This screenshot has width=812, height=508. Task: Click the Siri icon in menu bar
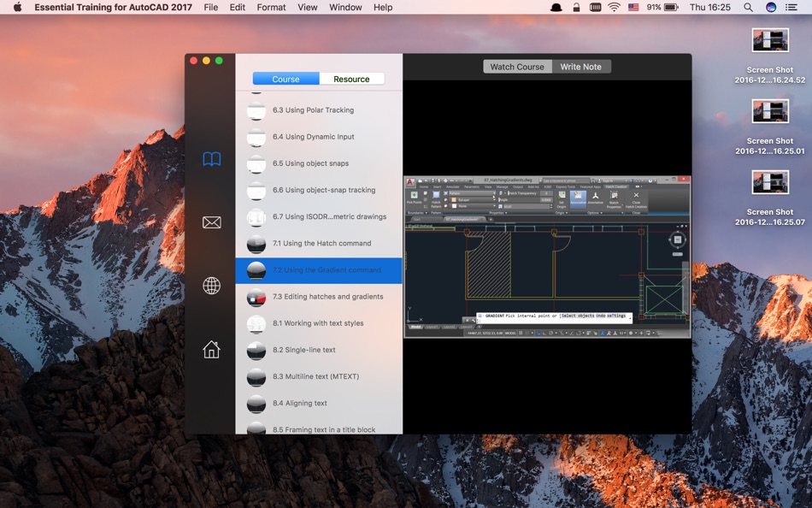[x=771, y=7]
